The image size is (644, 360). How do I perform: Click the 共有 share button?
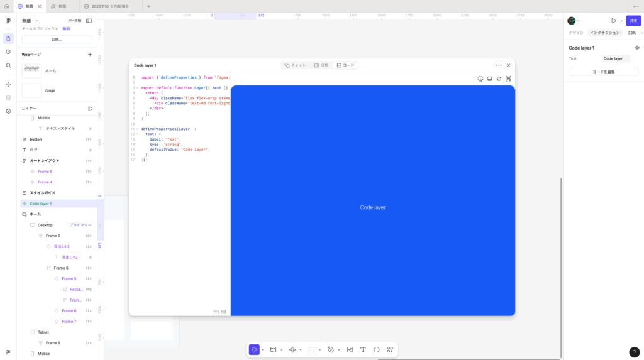[633, 21]
